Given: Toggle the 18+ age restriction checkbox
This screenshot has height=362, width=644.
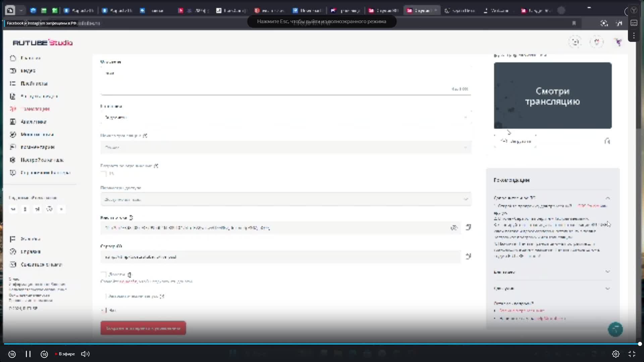Looking at the screenshot, I should coord(104,174).
